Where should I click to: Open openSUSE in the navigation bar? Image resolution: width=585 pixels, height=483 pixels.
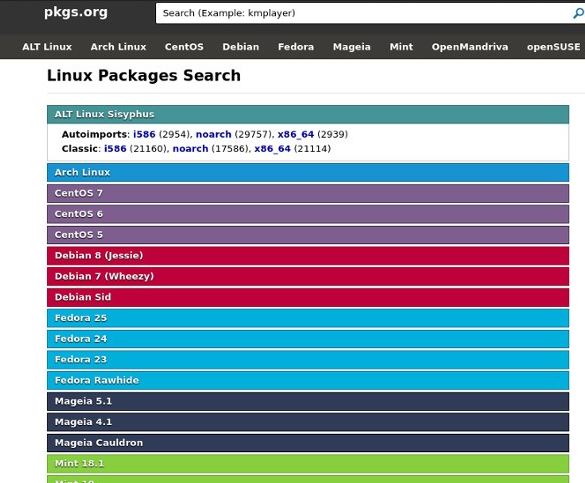[x=554, y=47]
